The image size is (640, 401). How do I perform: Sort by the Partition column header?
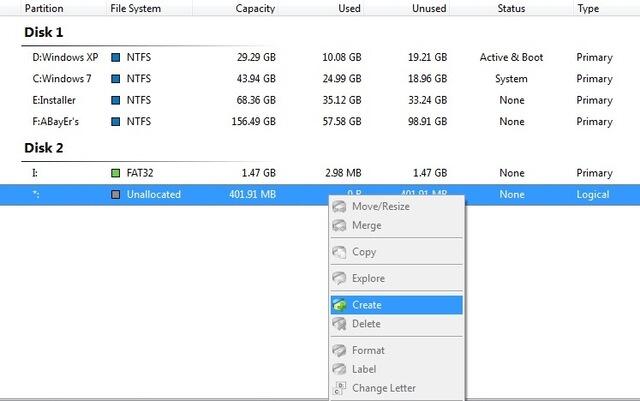pyautogui.click(x=44, y=8)
